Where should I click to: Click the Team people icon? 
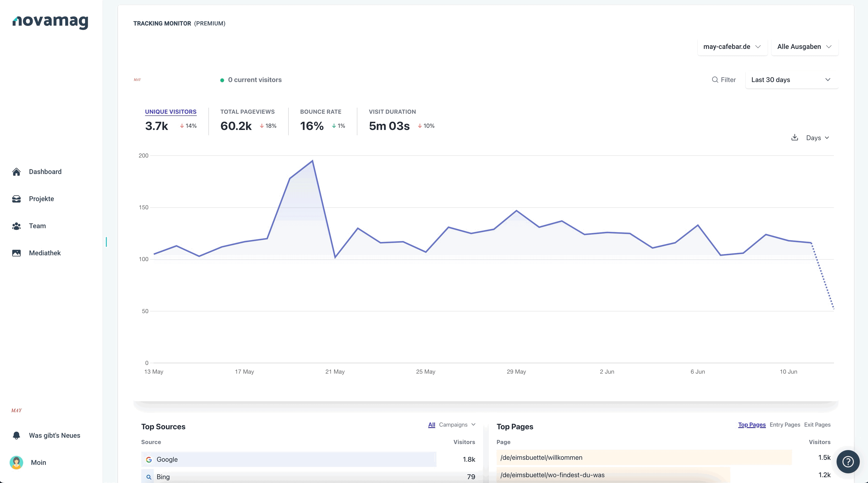tap(16, 226)
